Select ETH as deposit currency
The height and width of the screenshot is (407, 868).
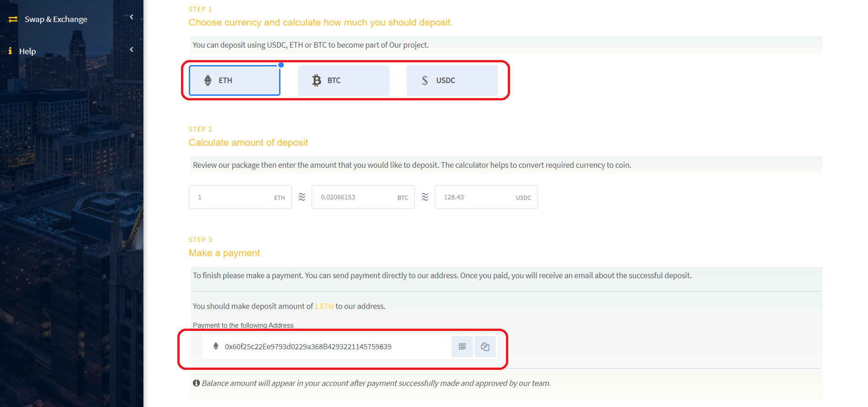coord(235,80)
